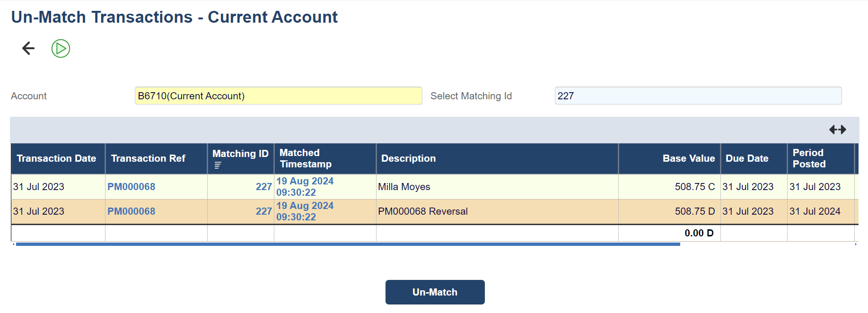Click sort icon under Matching ID header
Image resolution: width=868 pixels, height=313 pixels.
(218, 165)
